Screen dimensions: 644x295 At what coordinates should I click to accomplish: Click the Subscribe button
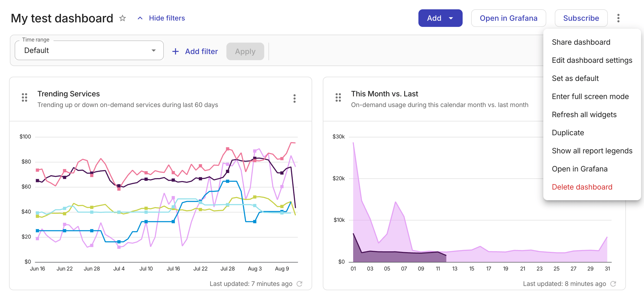pos(581,18)
